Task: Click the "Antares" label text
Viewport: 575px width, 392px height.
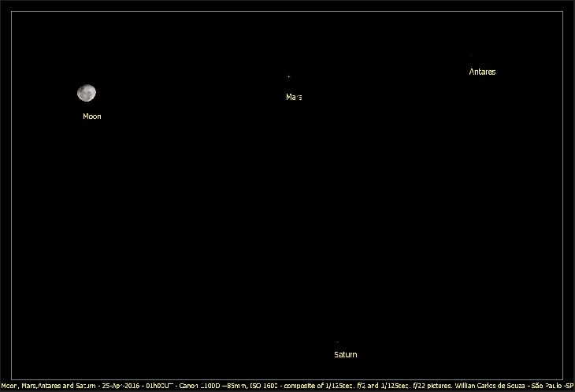Action: point(482,72)
